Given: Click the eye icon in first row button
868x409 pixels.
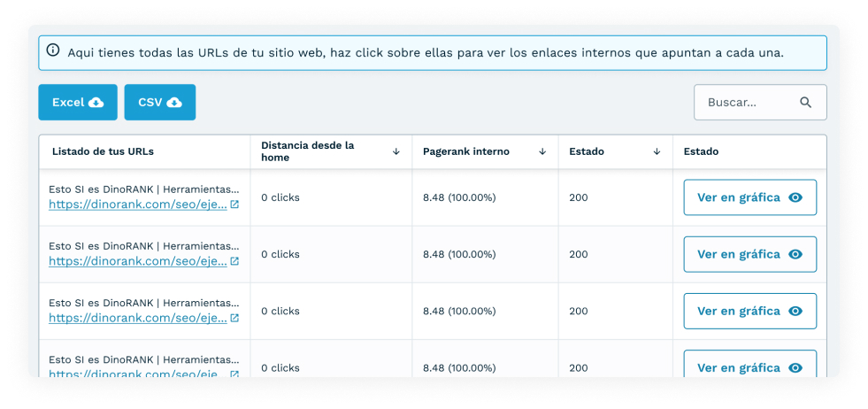Looking at the screenshot, I should (795, 197).
